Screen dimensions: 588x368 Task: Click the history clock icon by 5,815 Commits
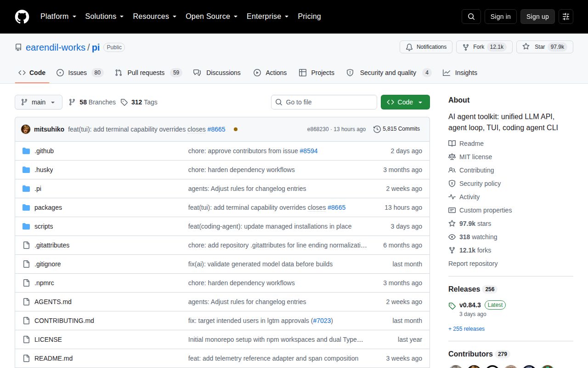point(377,129)
